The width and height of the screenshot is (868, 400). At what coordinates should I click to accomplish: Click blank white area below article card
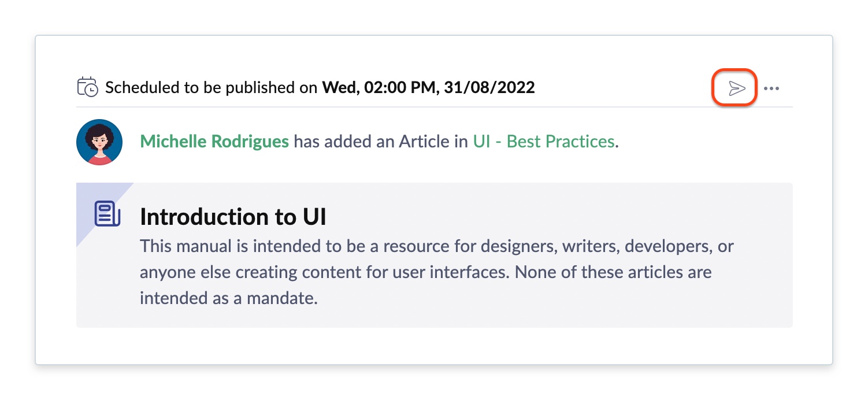tap(433, 345)
